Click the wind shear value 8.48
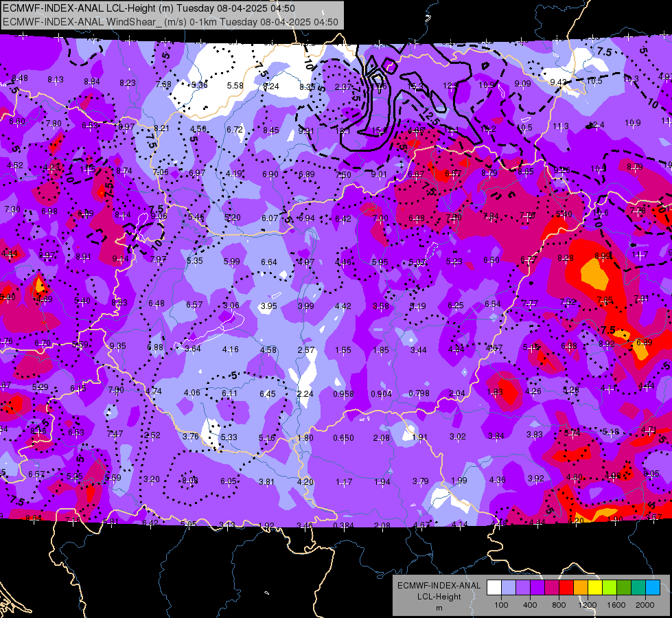Screen dimensions: 672x618 click(x=20, y=78)
